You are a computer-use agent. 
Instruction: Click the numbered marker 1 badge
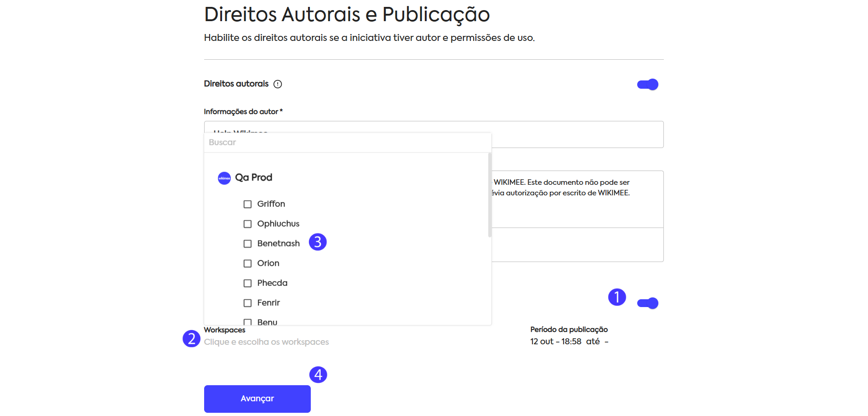617,297
